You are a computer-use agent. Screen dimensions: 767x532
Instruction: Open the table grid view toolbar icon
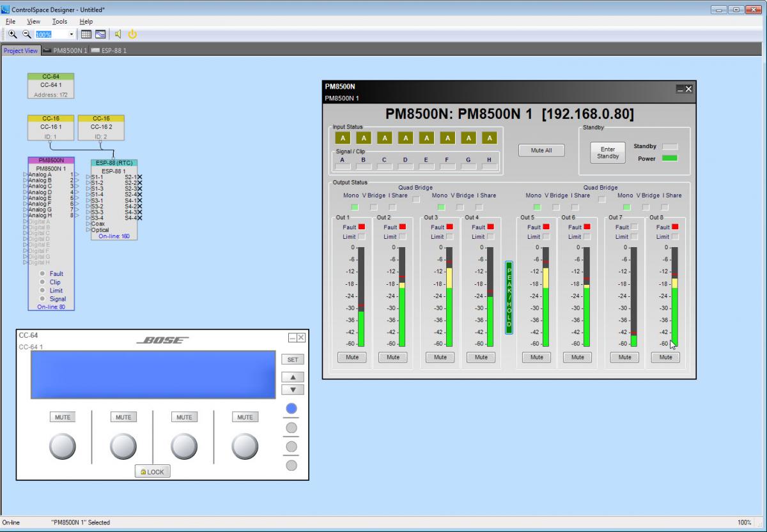86,34
